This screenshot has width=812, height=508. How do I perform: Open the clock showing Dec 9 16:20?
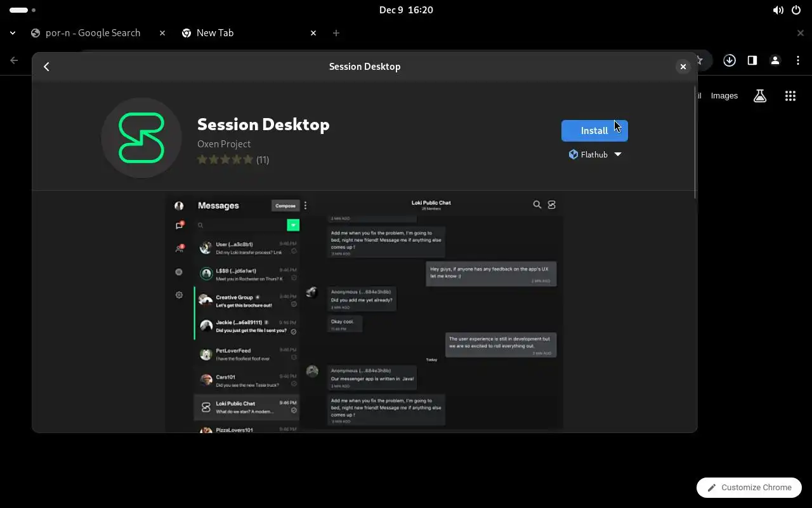[406, 10]
